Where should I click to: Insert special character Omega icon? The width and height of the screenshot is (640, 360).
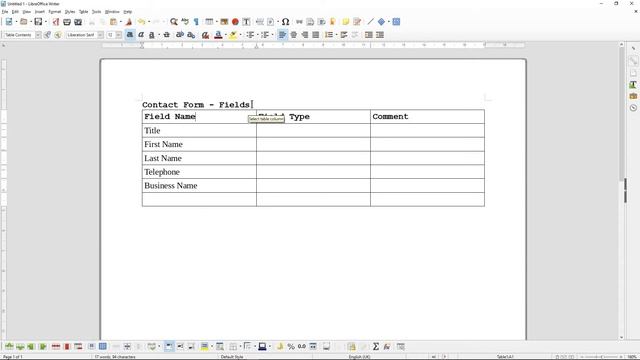click(x=285, y=22)
